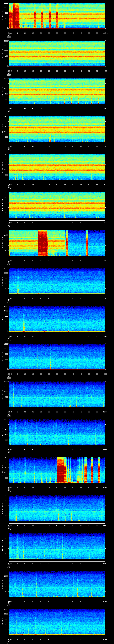Click the "3:00" end time label
Viewport: 114px width, 644px height.
point(105,147)
